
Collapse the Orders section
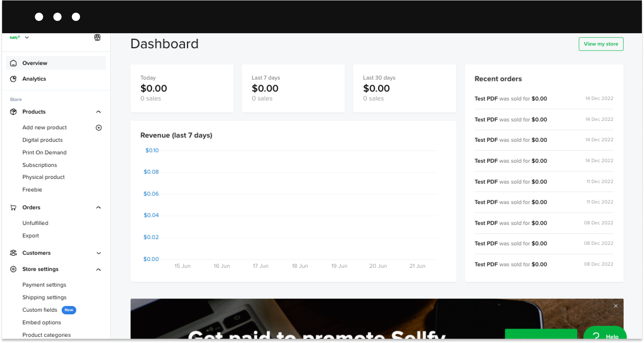coord(99,208)
